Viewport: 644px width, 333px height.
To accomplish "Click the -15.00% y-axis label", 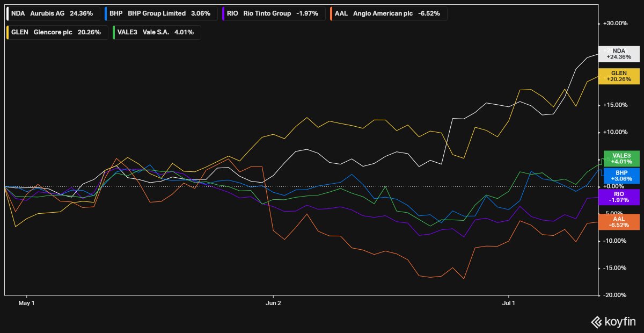I will [615, 268].
